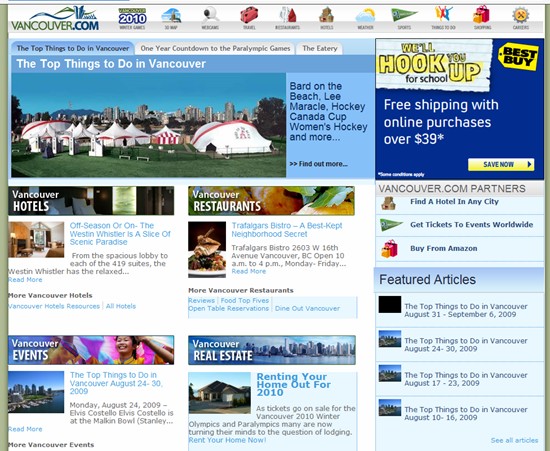Click the 3D Map icon
This screenshot has height=451, width=550.
(x=171, y=18)
